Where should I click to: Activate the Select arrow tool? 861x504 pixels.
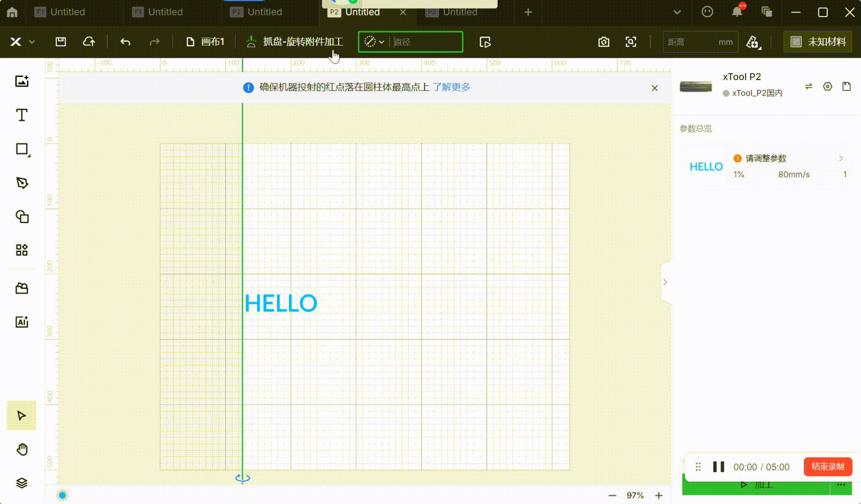[x=22, y=415]
